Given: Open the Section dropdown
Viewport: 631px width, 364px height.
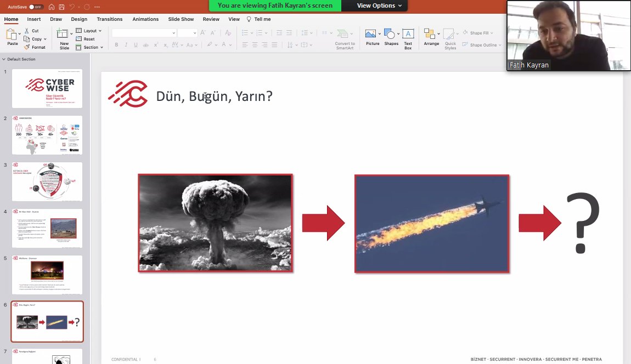Looking at the screenshot, I should 89,47.
